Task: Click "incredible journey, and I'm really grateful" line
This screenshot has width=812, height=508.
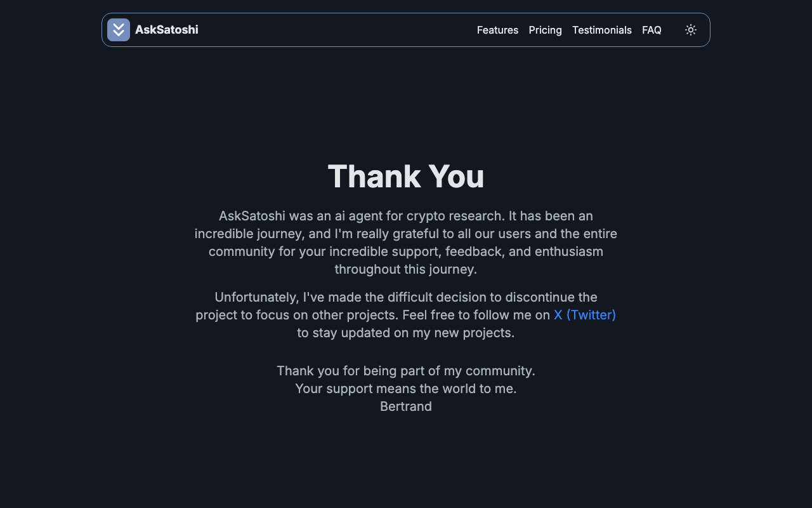Action: click(x=406, y=234)
